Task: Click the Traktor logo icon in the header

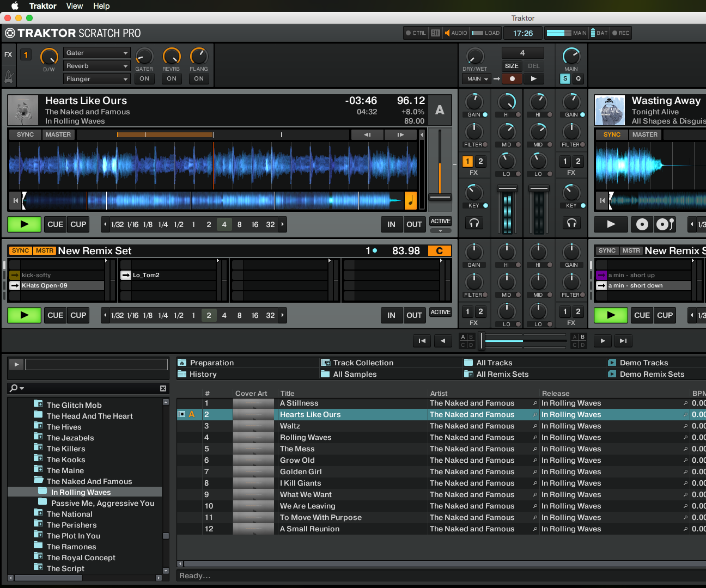Action: [x=10, y=33]
